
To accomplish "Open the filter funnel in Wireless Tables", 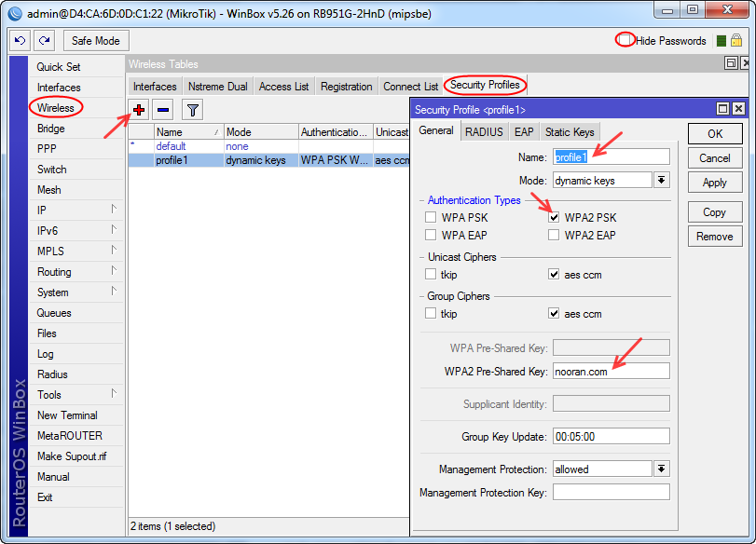I will pyautogui.click(x=192, y=110).
